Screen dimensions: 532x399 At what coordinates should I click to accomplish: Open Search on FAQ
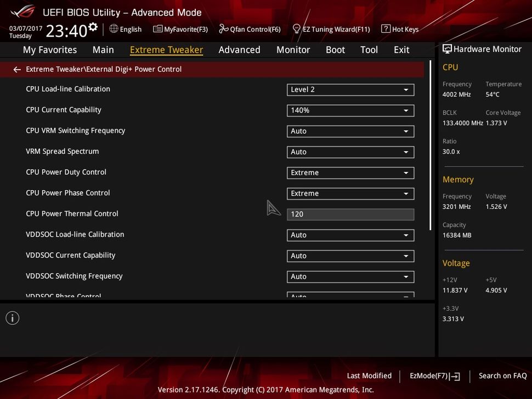[502, 376]
